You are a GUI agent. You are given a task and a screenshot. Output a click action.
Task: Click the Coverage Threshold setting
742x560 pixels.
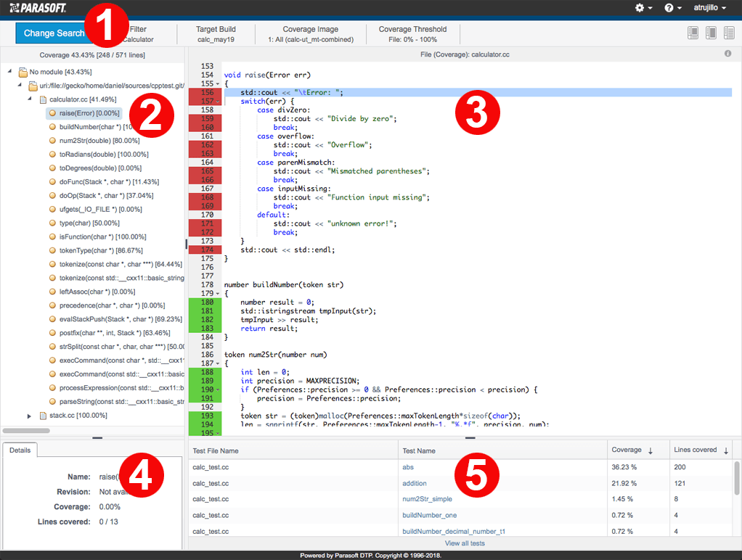[412, 34]
